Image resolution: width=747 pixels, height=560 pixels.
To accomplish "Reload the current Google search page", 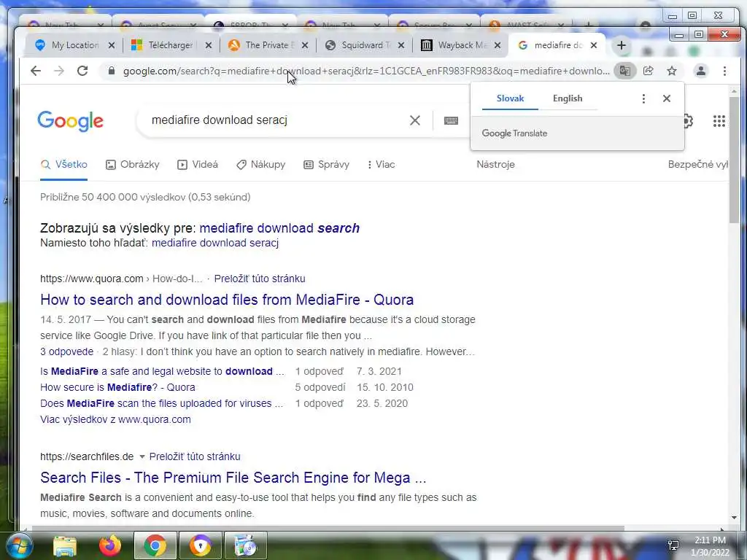I will (x=82, y=71).
